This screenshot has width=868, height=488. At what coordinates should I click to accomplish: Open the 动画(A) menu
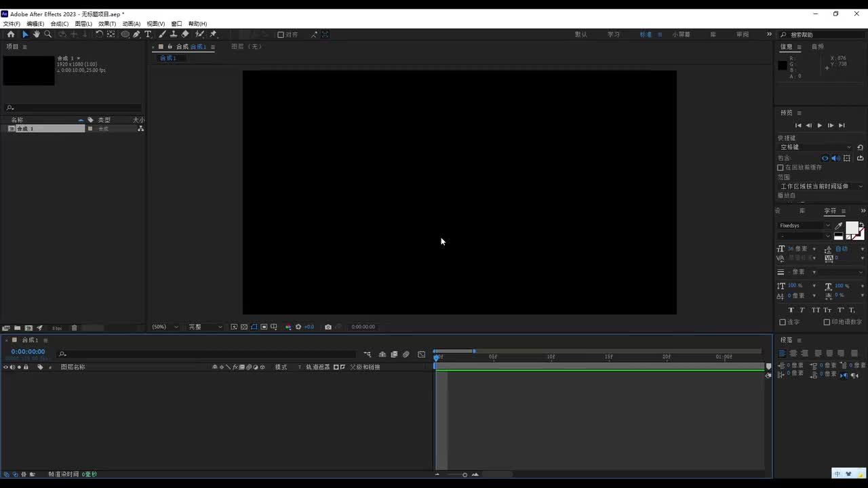[132, 24]
